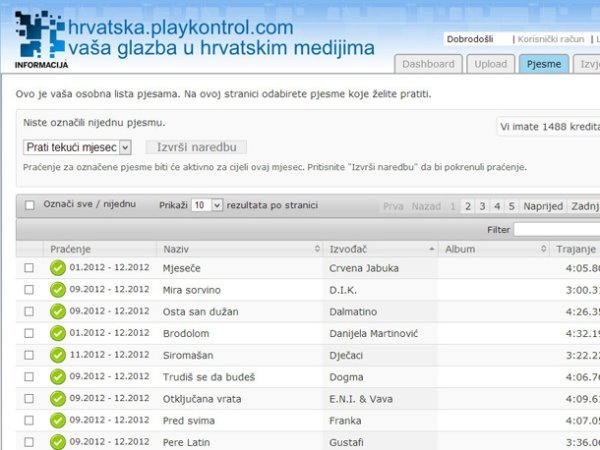Click tracking icon for Trudiš se da budeš
Screen dimensions: 600x450
pyautogui.click(x=58, y=377)
